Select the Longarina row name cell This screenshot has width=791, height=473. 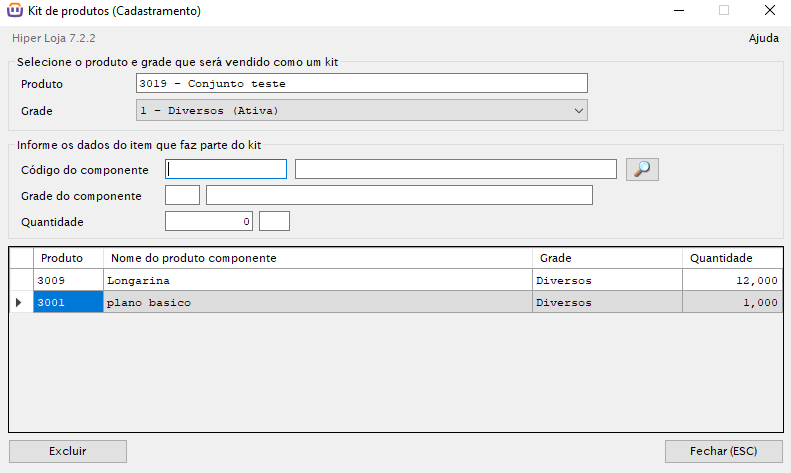click(x=318, y=280)
